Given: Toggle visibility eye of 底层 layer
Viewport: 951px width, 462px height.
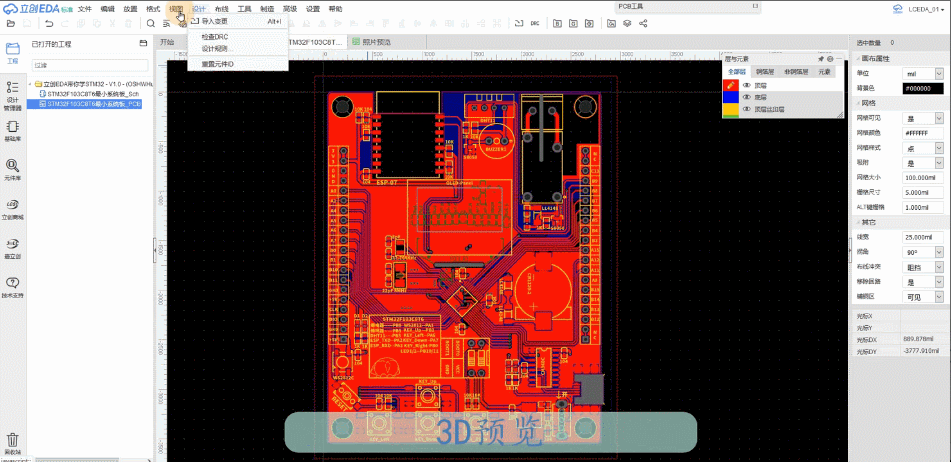Looking at the screenshot, I should [746, 97].
